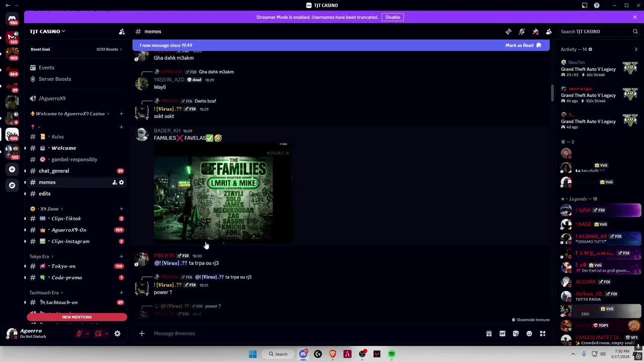Viewport: 644px width, 362px height.
Task: Open the /AguerroX9 voice channel
Action: coord(76,99)
